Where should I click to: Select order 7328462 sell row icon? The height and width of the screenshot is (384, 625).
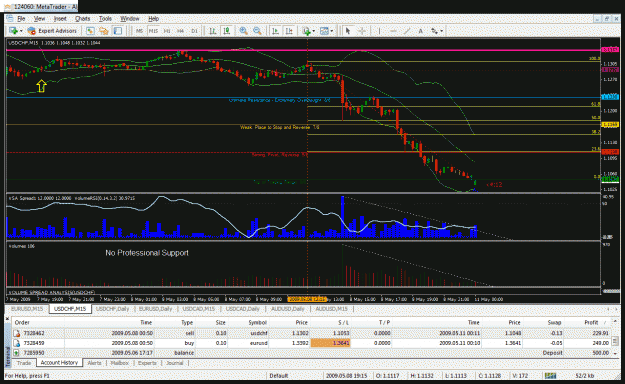tap(17, 333)
